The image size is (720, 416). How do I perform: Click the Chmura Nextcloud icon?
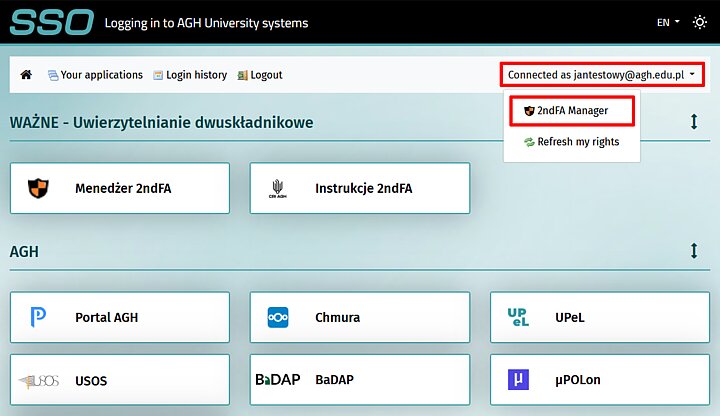tap(278, 318)
